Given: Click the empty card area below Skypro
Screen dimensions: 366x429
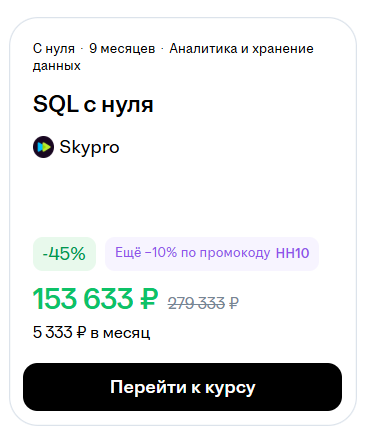Looking at the screenshot, I should (x=183, y=197).
